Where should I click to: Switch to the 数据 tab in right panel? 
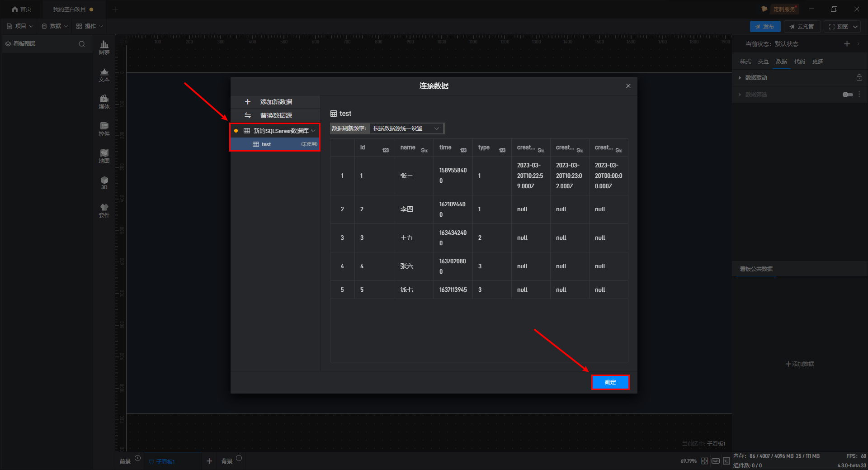[781, 62]
